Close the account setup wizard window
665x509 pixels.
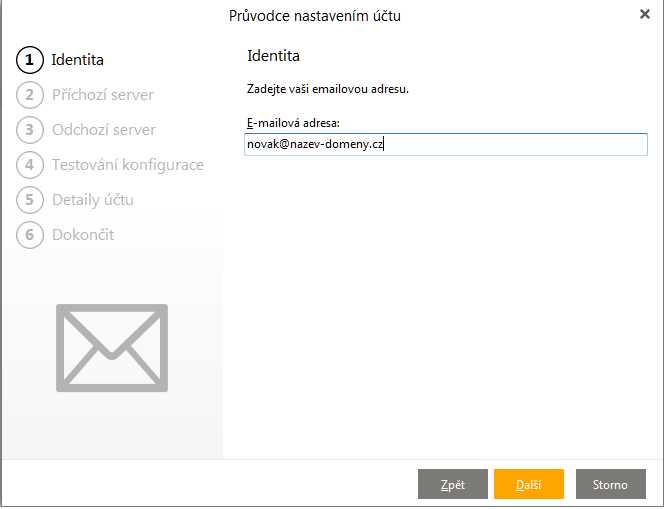point(645,15)
